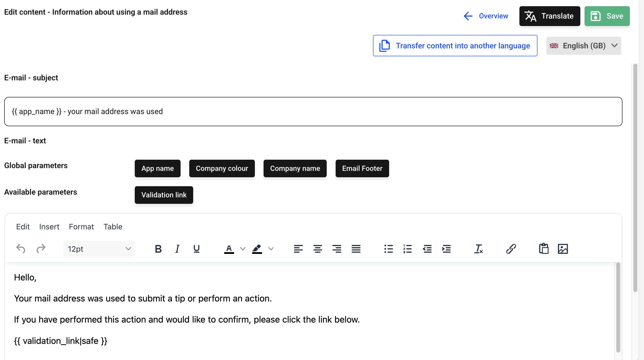This screenshot has width=644, height=360.
Task: Open the insert image icon
Action: tap(563, 249)
